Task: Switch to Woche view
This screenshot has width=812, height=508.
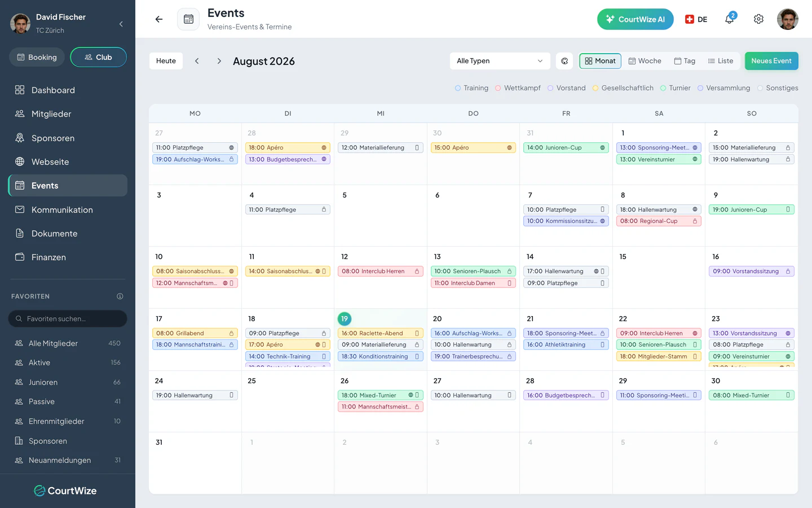Action: [x=645, y=61]
